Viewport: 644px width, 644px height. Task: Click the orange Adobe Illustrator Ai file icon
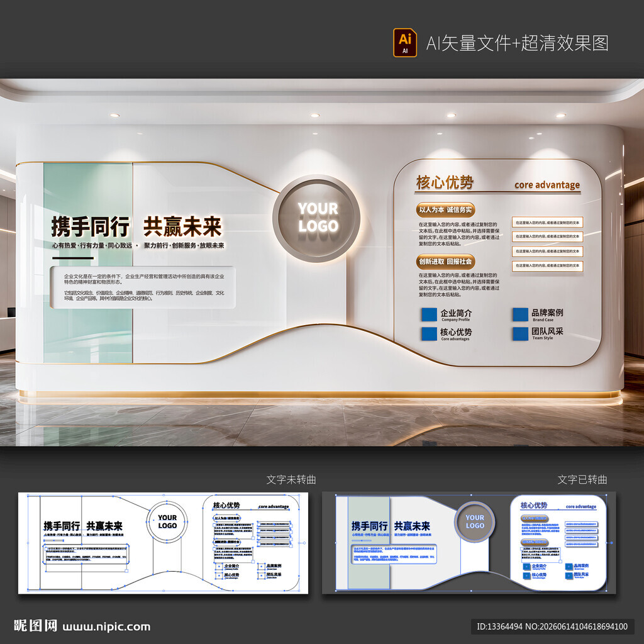pos(404,42)
